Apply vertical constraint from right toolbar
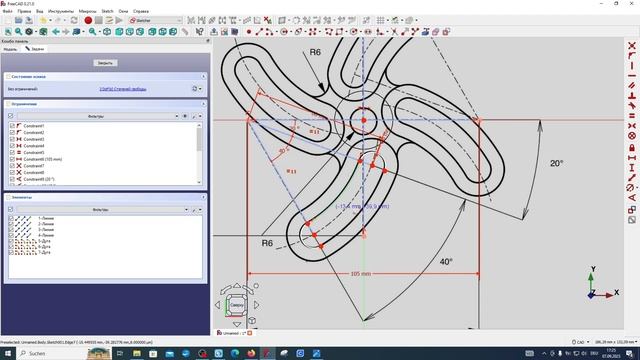The height and width of the screenshot is (360, 640). tap(632, 66)
